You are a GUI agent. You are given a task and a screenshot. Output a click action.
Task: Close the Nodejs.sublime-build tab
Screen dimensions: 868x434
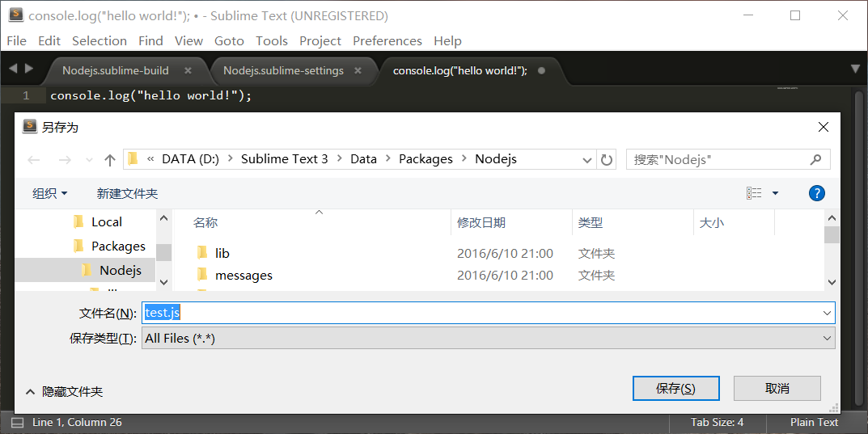coord(188,71)
